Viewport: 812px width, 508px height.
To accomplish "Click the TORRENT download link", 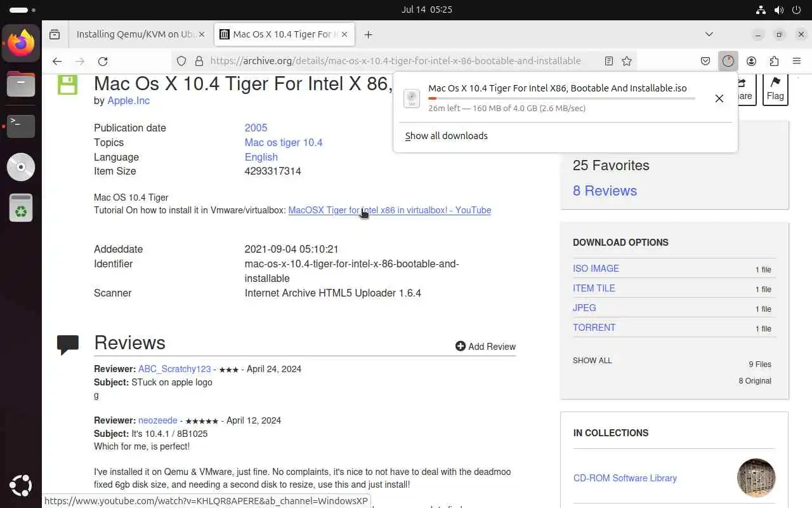I will [594, 328].
